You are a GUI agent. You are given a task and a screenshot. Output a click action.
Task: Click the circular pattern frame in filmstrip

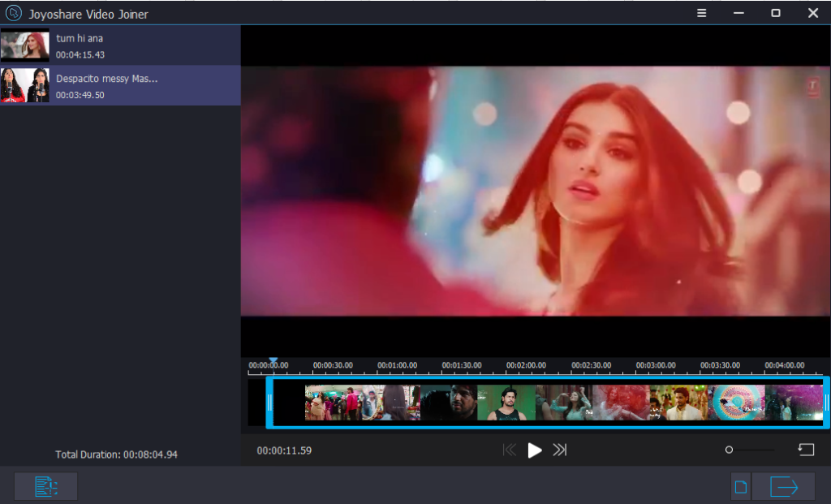736,403
